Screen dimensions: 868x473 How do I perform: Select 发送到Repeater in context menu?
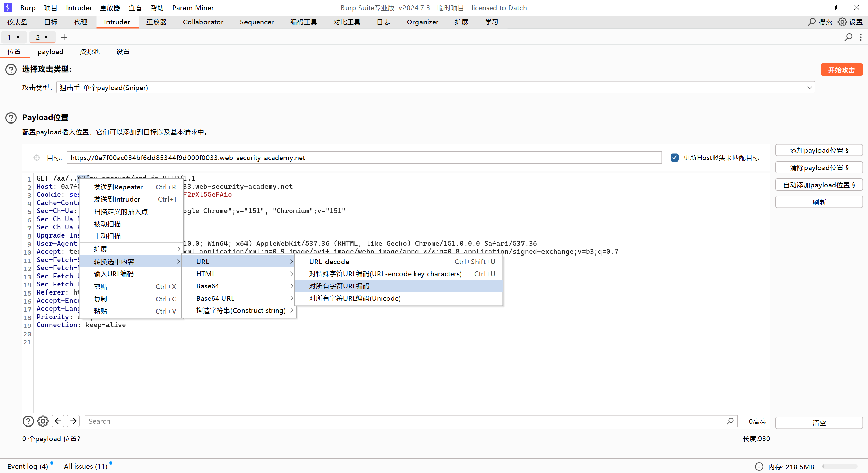pos(132,187)
